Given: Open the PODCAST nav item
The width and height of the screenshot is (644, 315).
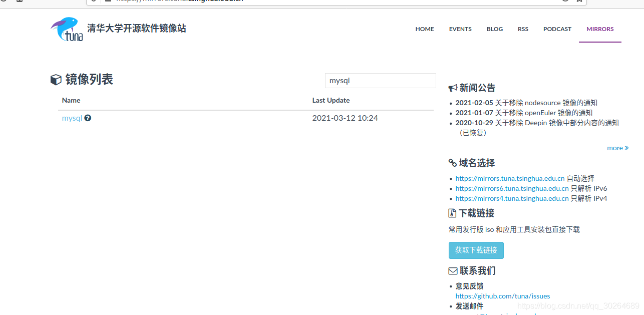Looking at the screenshot, I should pyautogui.click(x=557, y=29).
